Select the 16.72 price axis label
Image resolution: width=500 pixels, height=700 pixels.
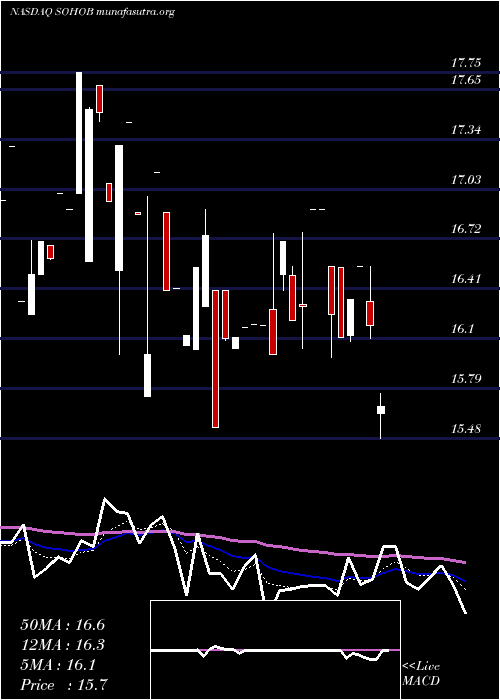pos(467,229)
